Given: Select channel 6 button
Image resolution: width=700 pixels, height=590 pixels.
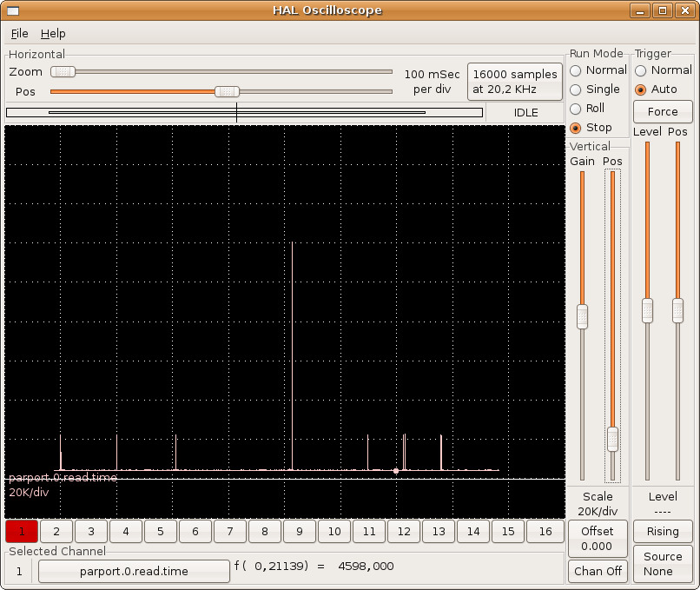Looking at the screenshot, I should (x=195, y=532).
